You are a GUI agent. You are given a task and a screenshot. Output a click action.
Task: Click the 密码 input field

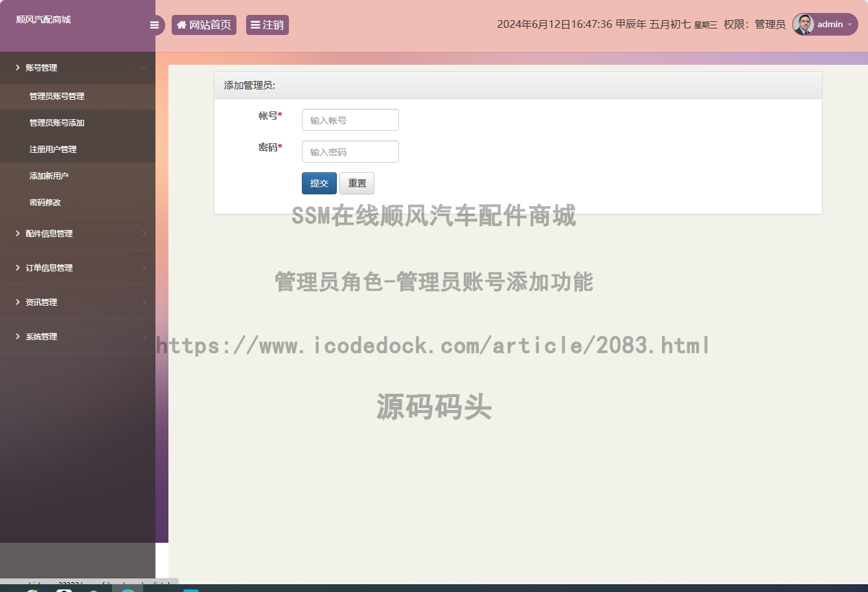click(350, 152)
